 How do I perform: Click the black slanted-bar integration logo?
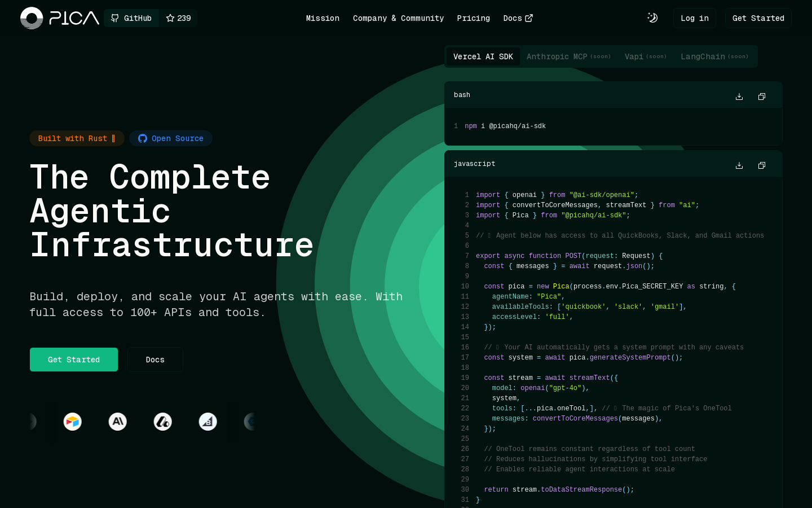click(163, 422)
